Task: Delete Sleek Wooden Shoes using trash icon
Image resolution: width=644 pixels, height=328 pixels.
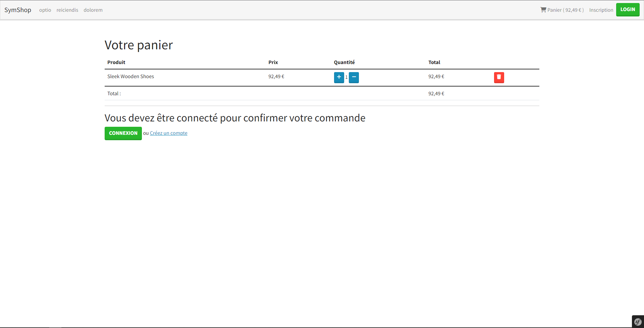Action: pyautogui.click(x=499, y=77)
